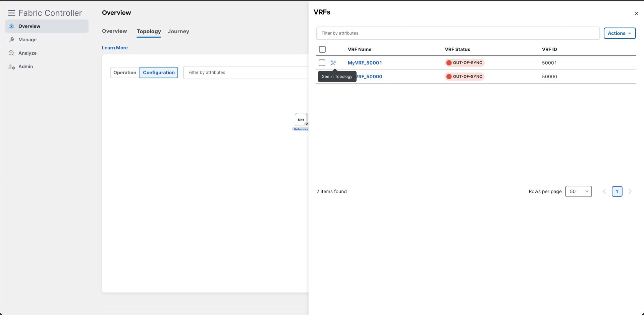
Task: Click the VRF ID value 50000
Action: click(x=549, y=77)
